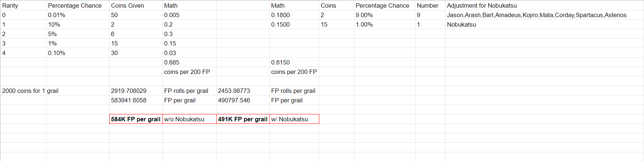Select the lone Nobukatsu name cell
Viewport: 644px width, 161px height.
544,24
